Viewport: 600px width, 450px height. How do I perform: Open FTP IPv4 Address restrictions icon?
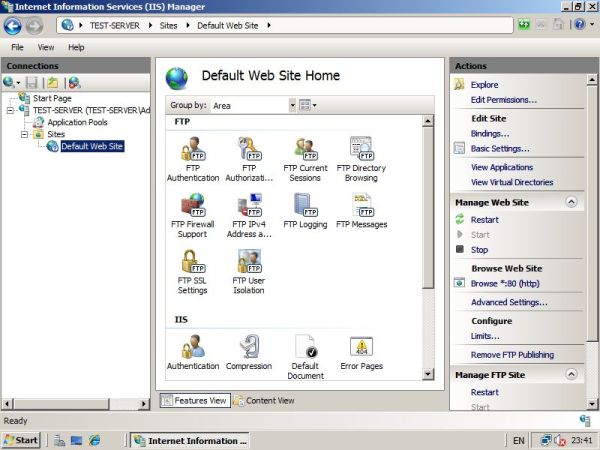click(x=249, y=215)
